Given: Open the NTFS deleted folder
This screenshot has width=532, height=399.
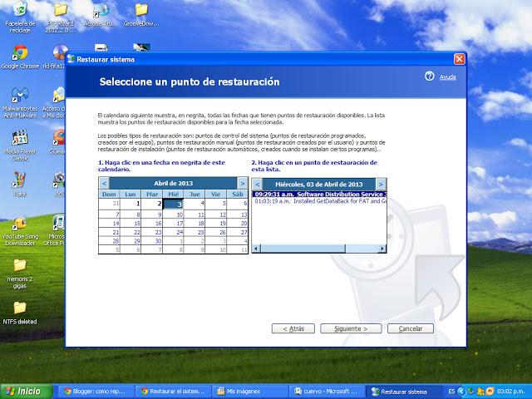Looking at the screenshot, I should click(x=20, y=313).
